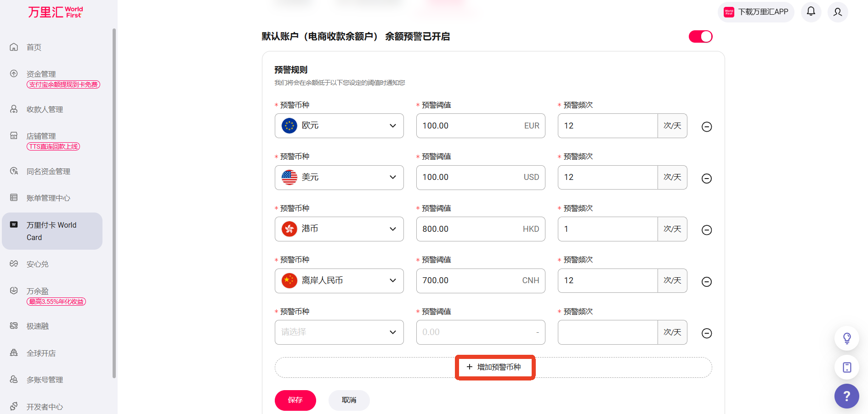Click the sidebar vertical scrollbar

(114, 202)
